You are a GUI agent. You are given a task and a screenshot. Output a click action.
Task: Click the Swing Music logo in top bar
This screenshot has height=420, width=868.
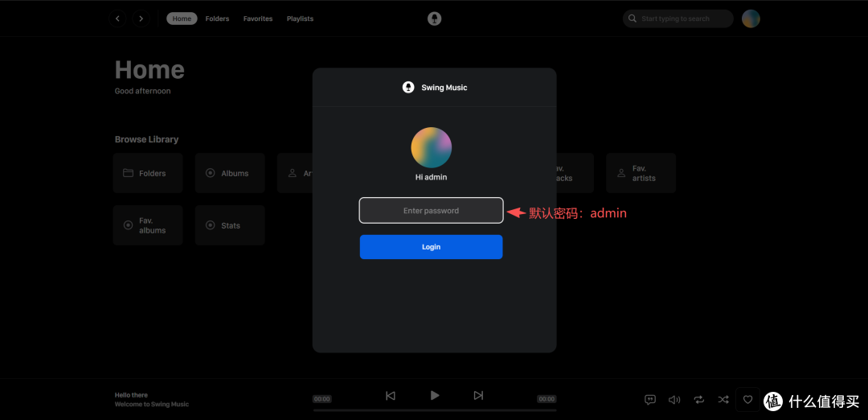[x=435, y=19]
